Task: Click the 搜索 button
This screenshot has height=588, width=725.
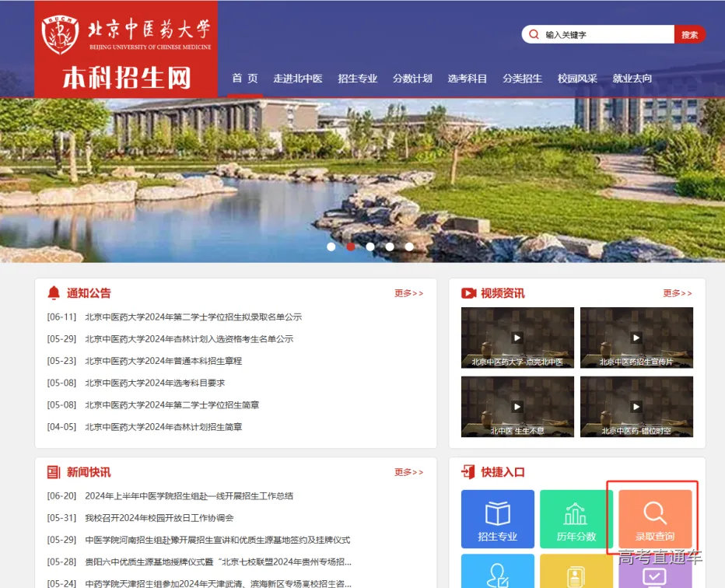Action: pyautogui.click(x=690, y=34)
